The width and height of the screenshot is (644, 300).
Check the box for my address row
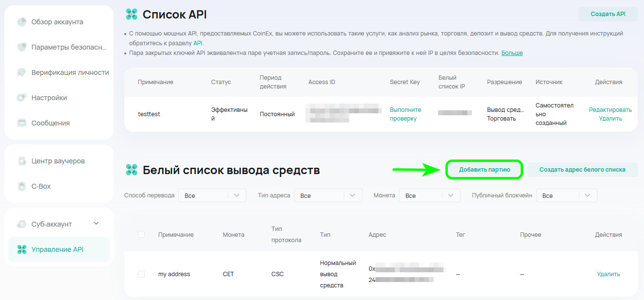(x=141, y=274)
